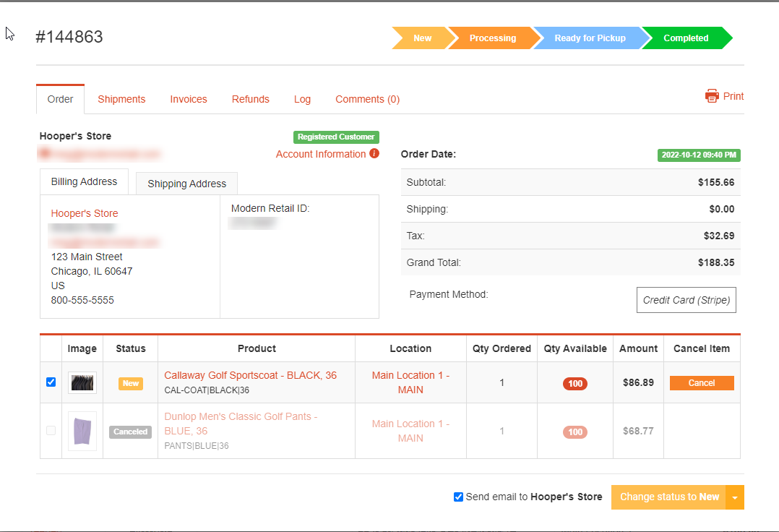
Task: Click the Subtotal value $155.66
Action: click(716, 182)
